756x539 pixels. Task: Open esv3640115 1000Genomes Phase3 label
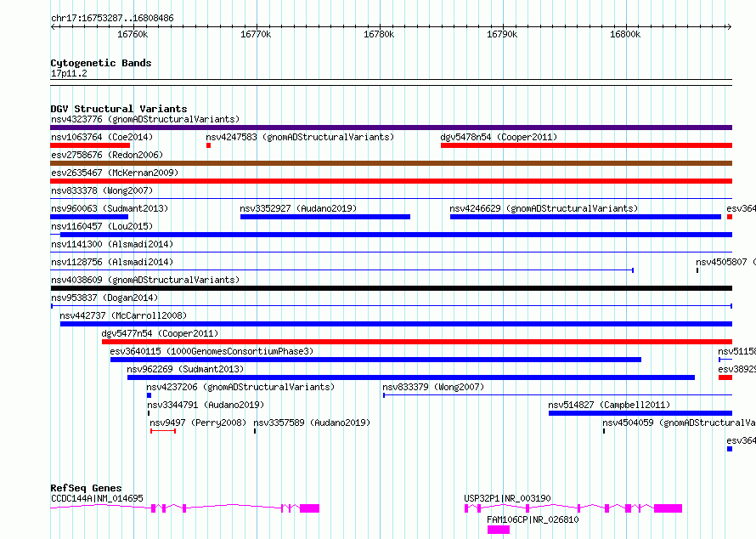212,351
